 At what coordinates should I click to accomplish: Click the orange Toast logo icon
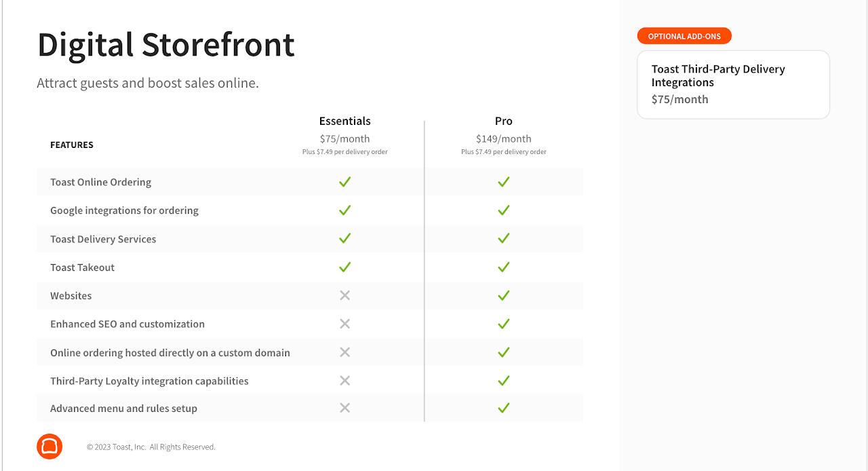(x=50, y=446)
